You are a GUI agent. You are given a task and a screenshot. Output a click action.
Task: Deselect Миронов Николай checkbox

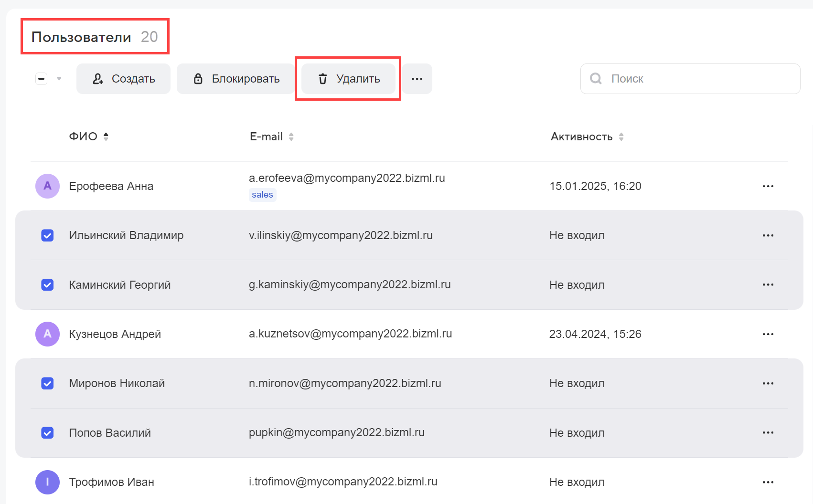click(47, 383)
